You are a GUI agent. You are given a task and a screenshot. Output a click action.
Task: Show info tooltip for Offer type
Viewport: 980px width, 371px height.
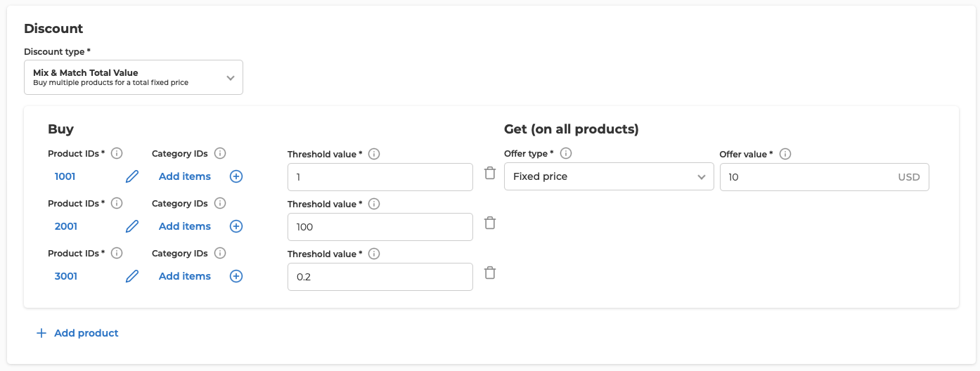pos(565,153)
